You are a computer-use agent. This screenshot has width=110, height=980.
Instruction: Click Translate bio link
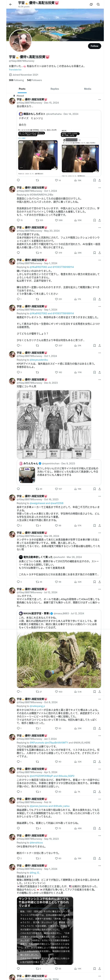[15, 70]
